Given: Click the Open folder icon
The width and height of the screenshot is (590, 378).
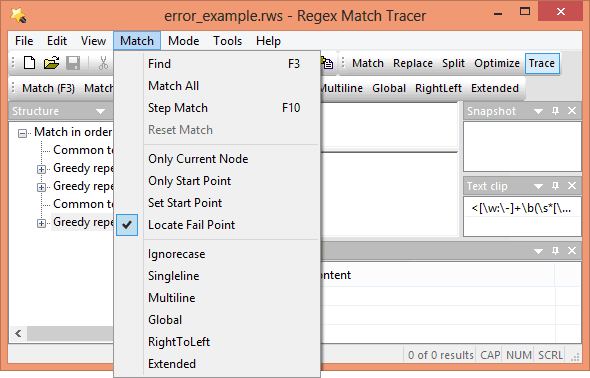Looking at the screenshot, I should [52, 63].
